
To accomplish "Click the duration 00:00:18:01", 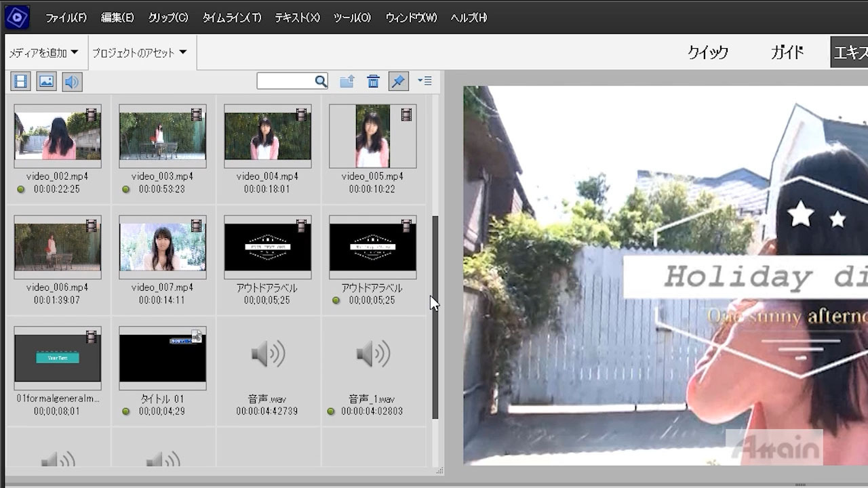I will (268, 189).
